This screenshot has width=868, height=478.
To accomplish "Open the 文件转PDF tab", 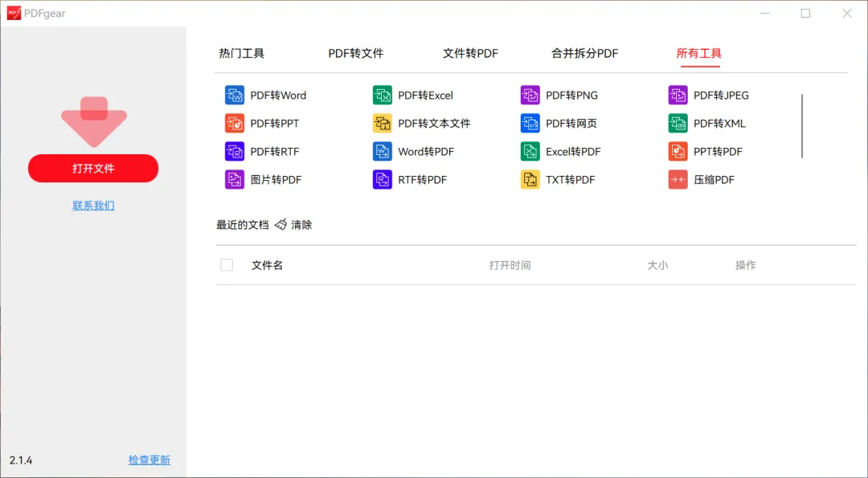I will (x=470, y=54).
